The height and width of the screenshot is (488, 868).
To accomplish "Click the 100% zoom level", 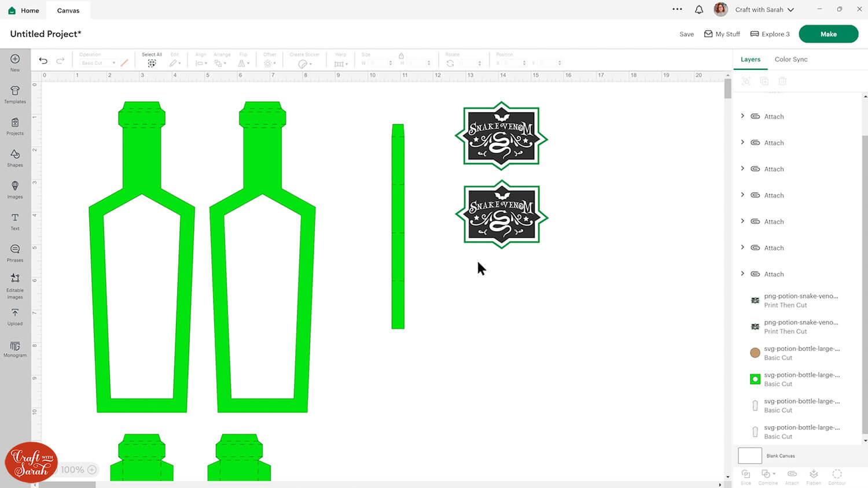I will click(72, 469).
